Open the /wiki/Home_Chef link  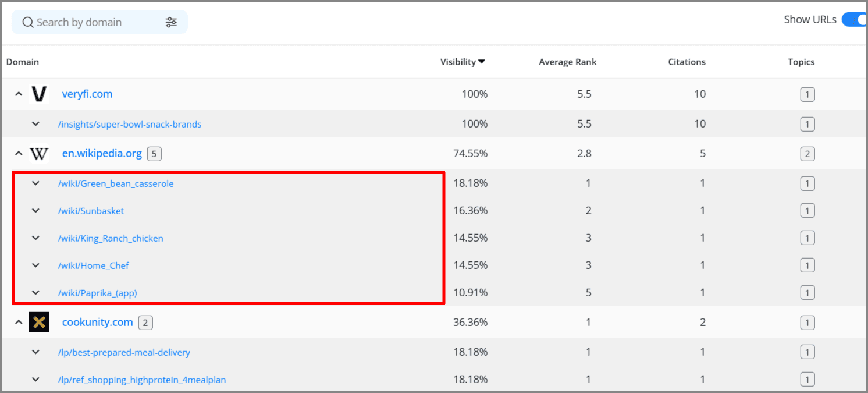[x=93, y=265]
